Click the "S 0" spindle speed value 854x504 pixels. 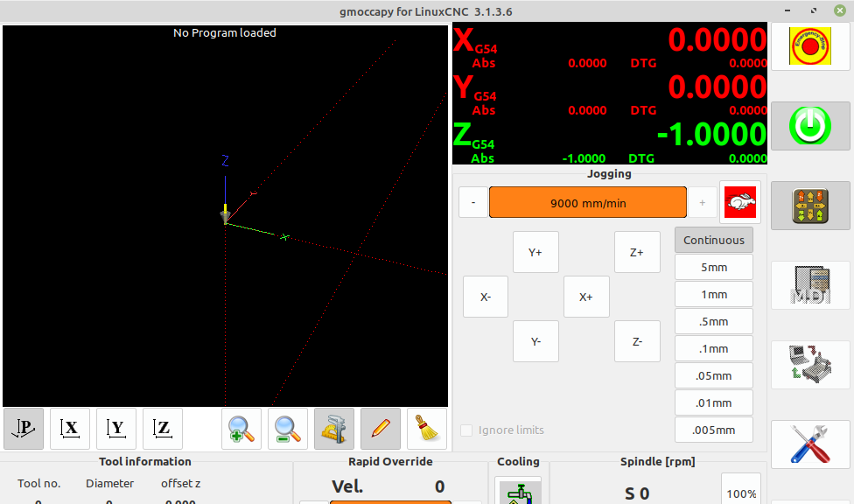[x=637, y=493]
